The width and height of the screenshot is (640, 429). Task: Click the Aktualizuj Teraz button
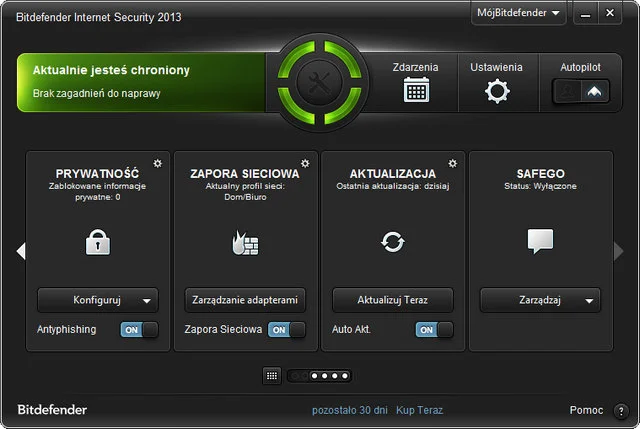tap(393, 300)
